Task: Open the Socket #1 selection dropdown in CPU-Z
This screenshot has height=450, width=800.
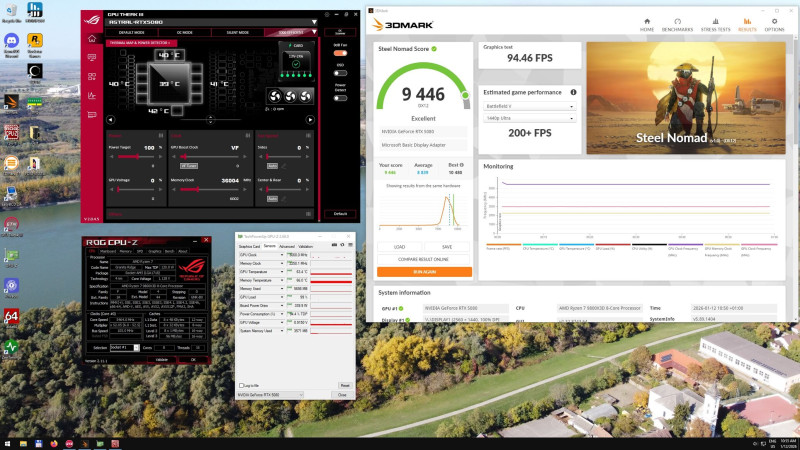Action: click(124, 347)
